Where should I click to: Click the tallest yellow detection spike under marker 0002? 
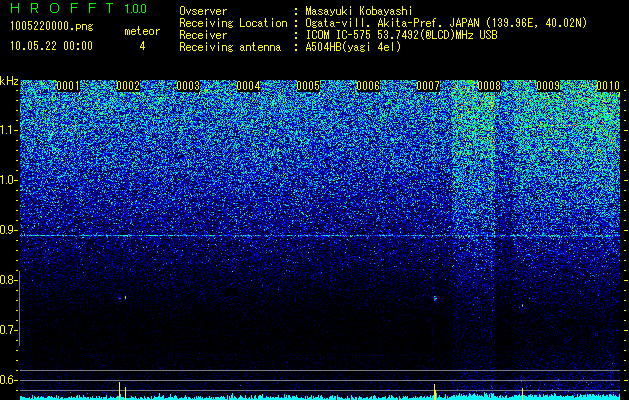[119, 390]
